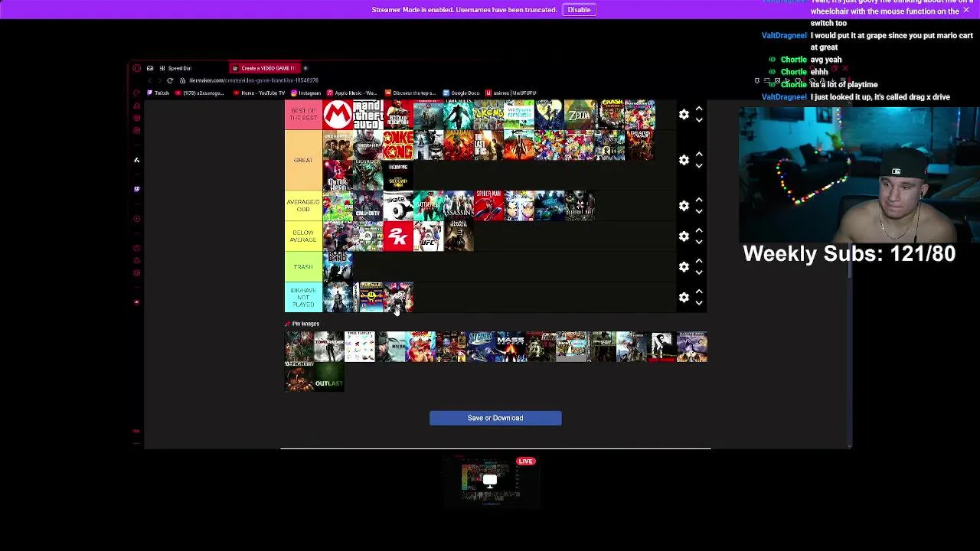Select the Rock Band tile in TRASH
This screenshot has height=551, width=980.
click(x=338, y=267)
